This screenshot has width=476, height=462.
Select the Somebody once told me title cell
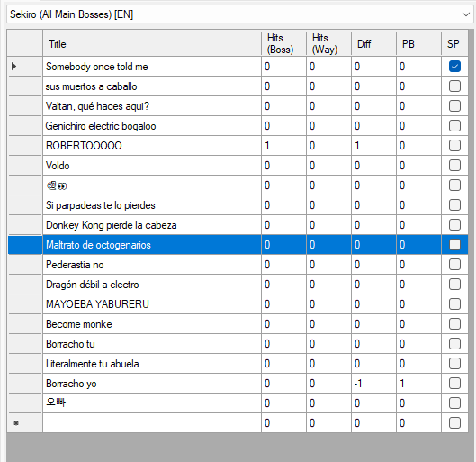click(x=152, y=67)
